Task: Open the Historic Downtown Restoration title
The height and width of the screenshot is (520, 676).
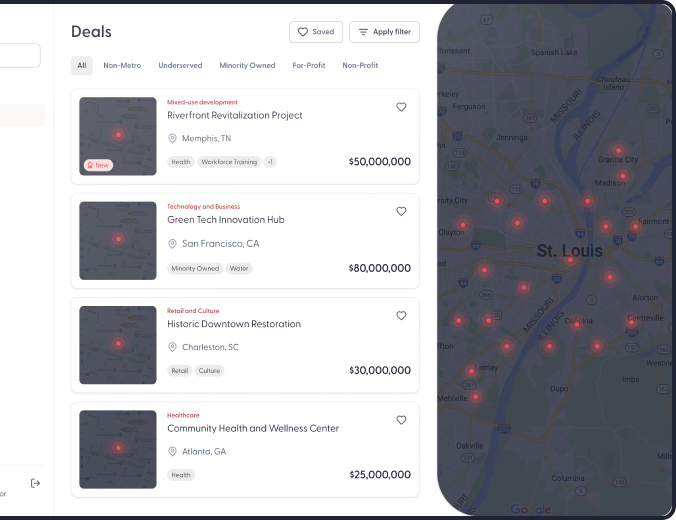Action: [x=234, y=324]
